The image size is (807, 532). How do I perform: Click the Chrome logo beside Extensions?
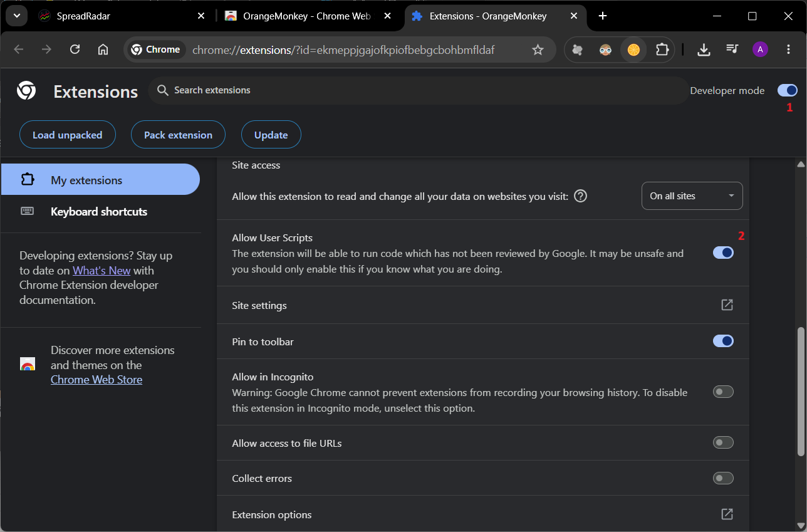coord(26,91)
